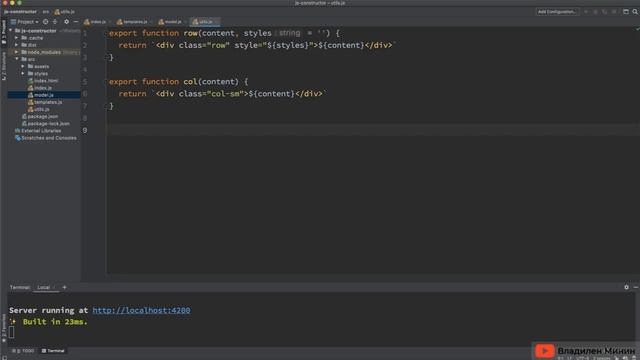Screen dimensions: 640x360
Task: Collapse the js-constructer root folder
Action: coord(11,31)
